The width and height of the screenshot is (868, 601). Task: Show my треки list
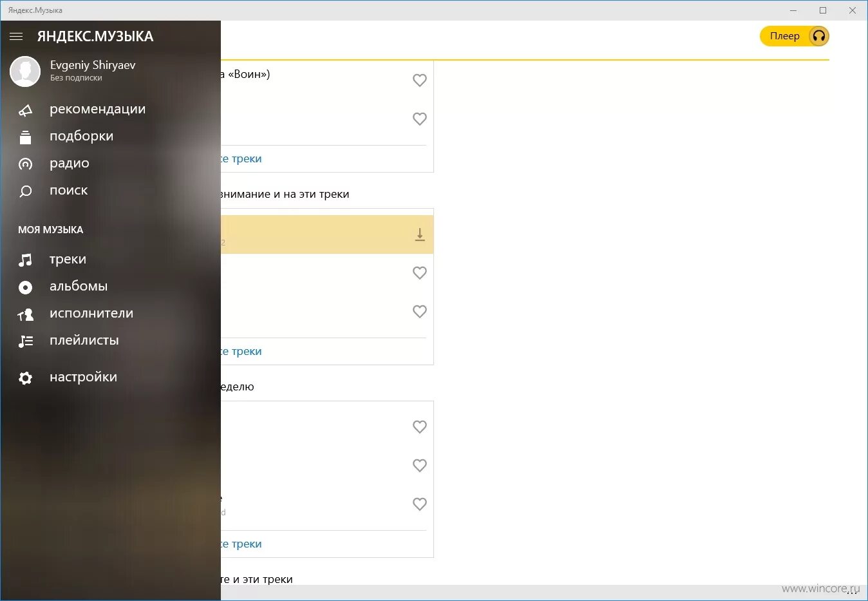pos(68,259)
